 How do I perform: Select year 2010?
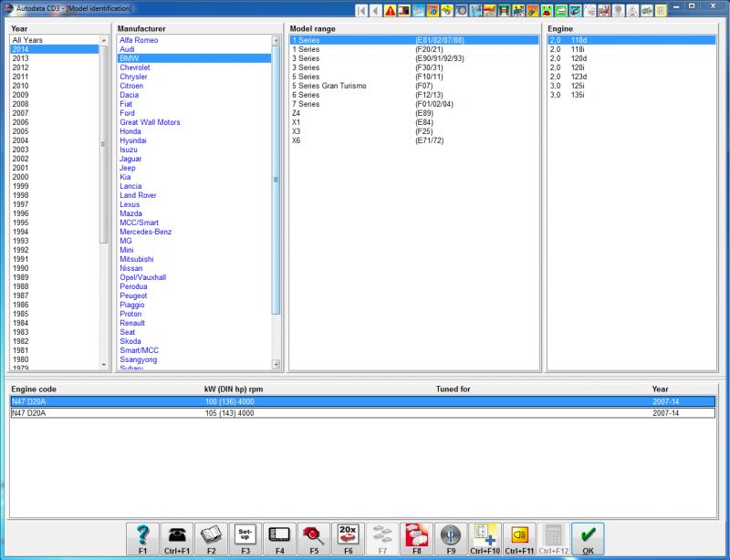tap(20, 86)
